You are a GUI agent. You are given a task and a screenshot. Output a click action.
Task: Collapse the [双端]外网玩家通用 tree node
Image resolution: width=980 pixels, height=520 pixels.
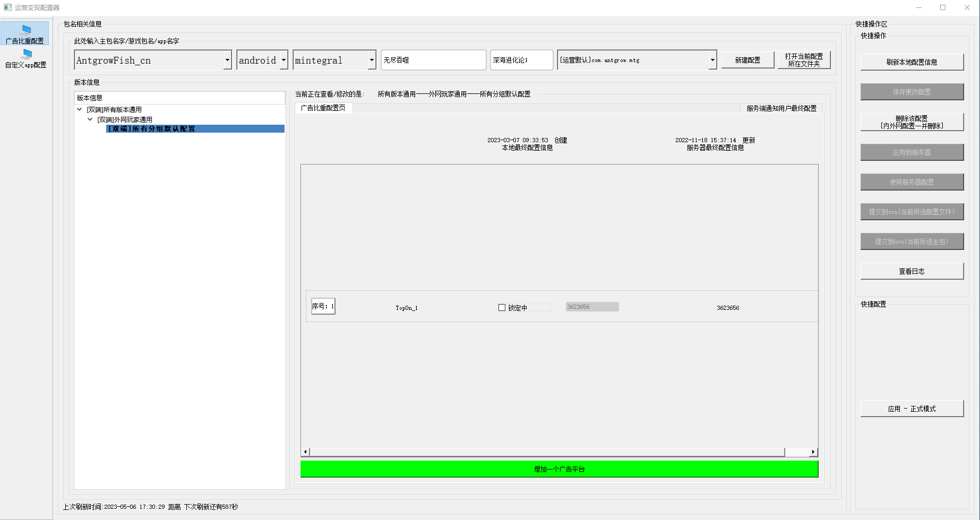coord(90,119)
